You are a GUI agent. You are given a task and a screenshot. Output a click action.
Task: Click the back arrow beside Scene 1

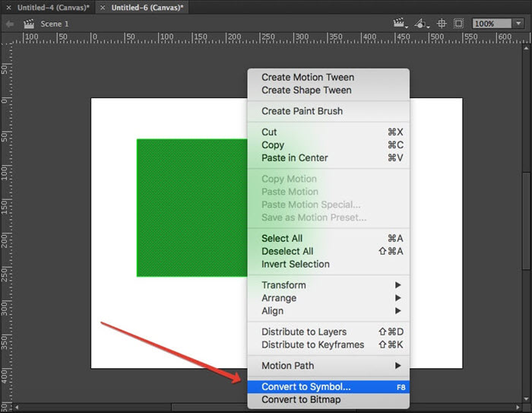tap(10, 24)
